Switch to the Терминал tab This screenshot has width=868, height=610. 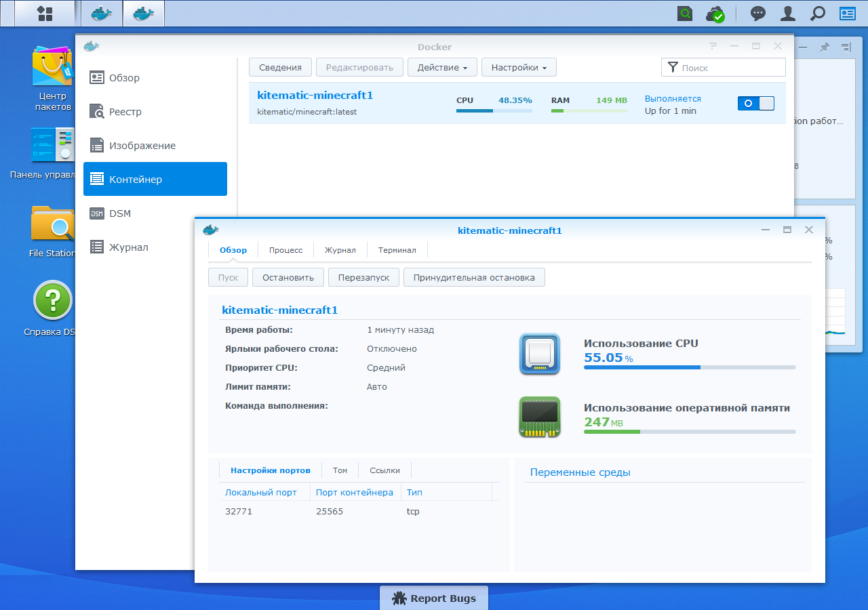[x=397, y=250]
